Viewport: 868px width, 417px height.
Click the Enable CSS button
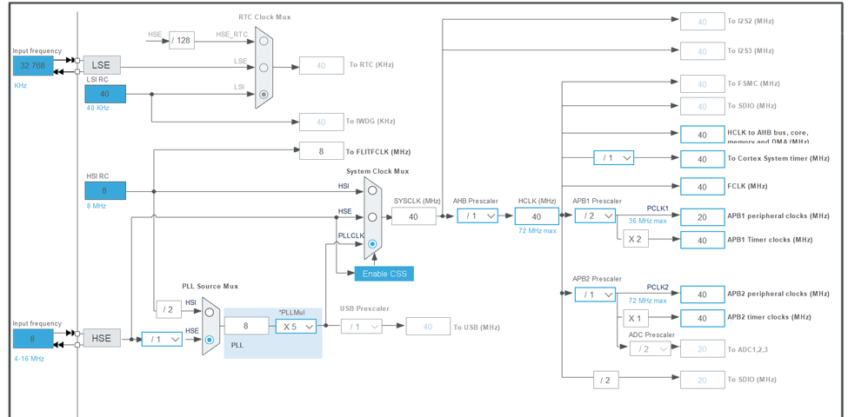click(384, 274)
